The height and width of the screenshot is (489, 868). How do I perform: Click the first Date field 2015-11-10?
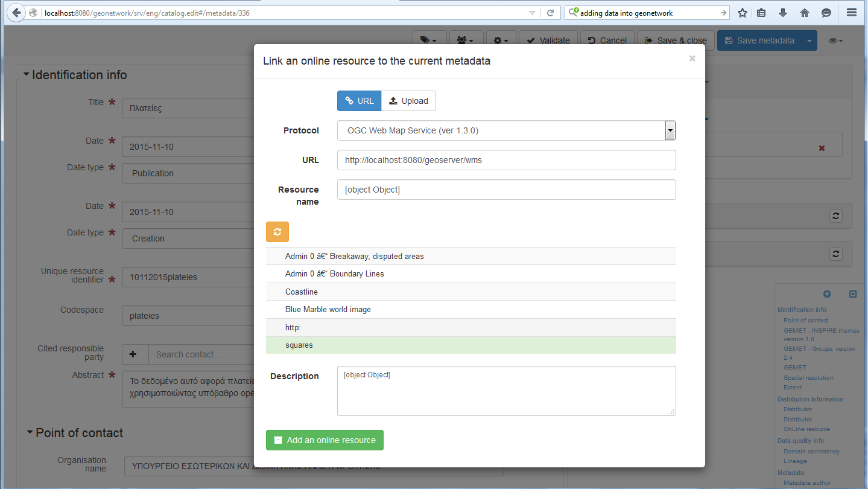pyautogui.click(x=188, y=147)
